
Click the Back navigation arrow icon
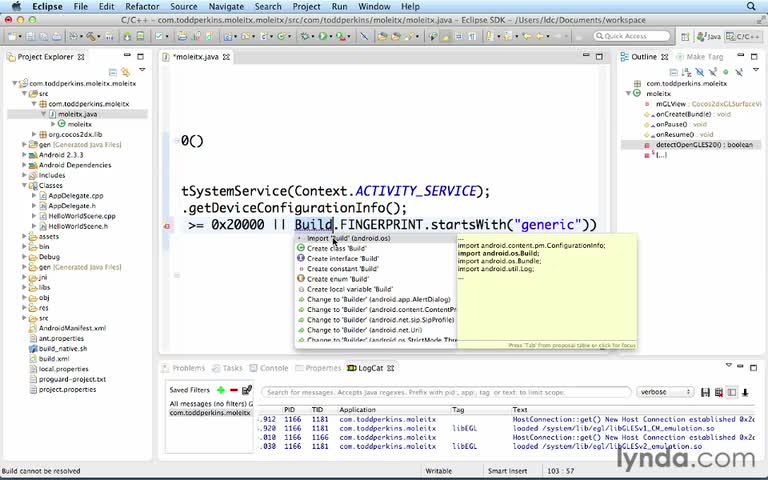(x=540, y=36)
